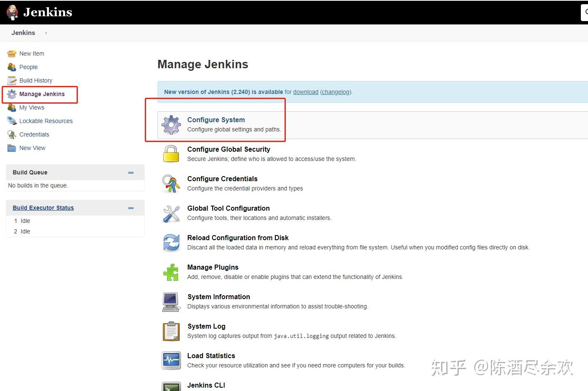The height and width of the screenshot is (391, 588).
Task: Open New View in the sidebar
Action: coord(32,148)
